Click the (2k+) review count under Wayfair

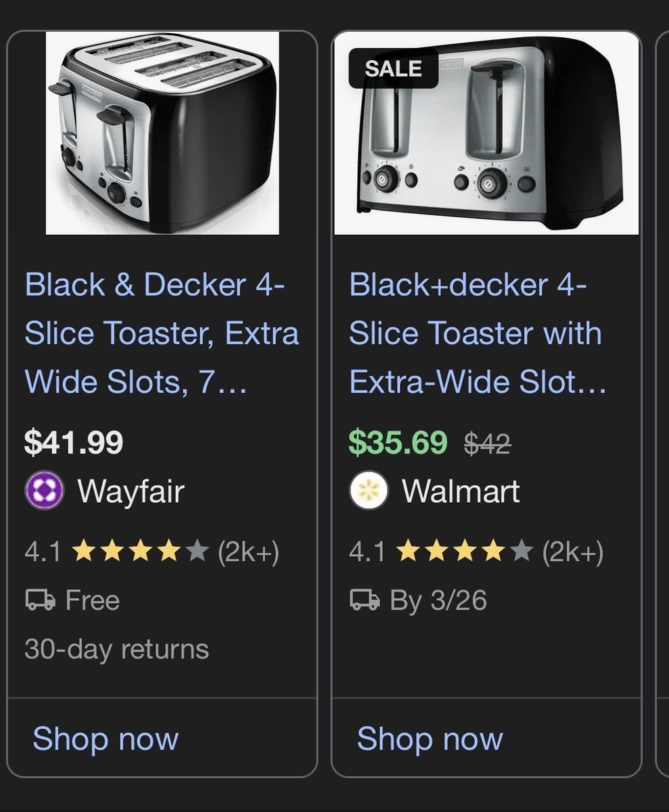coord(248,552)
